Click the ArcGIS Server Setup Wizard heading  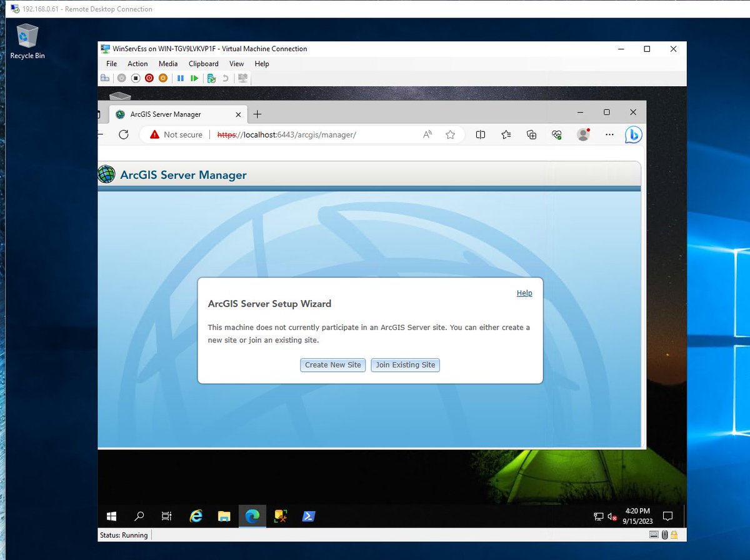[x=269, y=304]
